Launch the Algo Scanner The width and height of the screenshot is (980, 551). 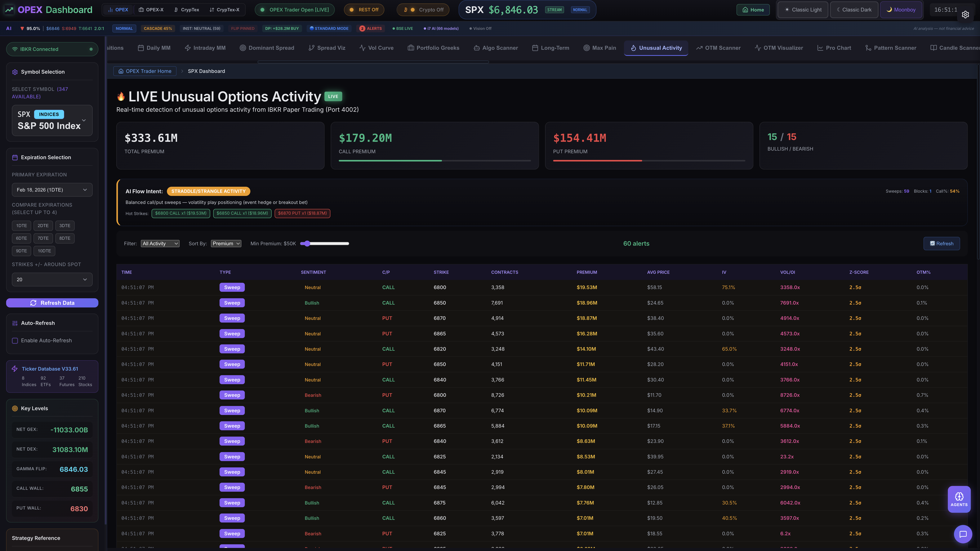click(496, 48)
